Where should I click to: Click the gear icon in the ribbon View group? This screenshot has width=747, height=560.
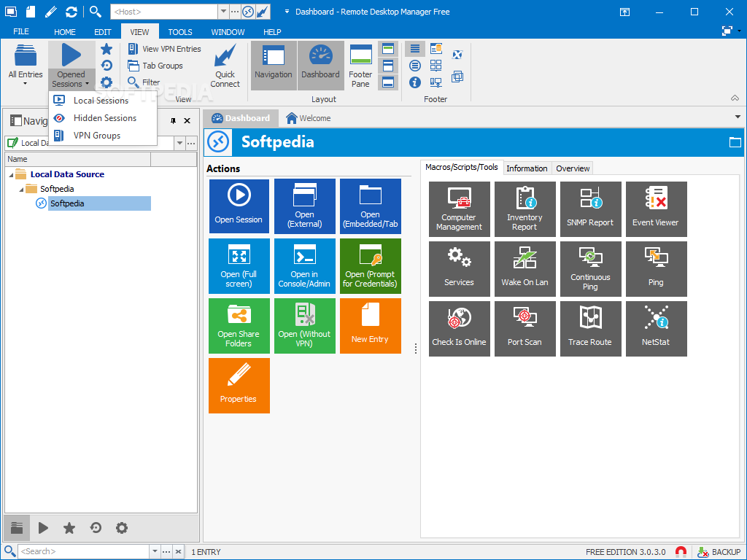[x=107, y=82]
